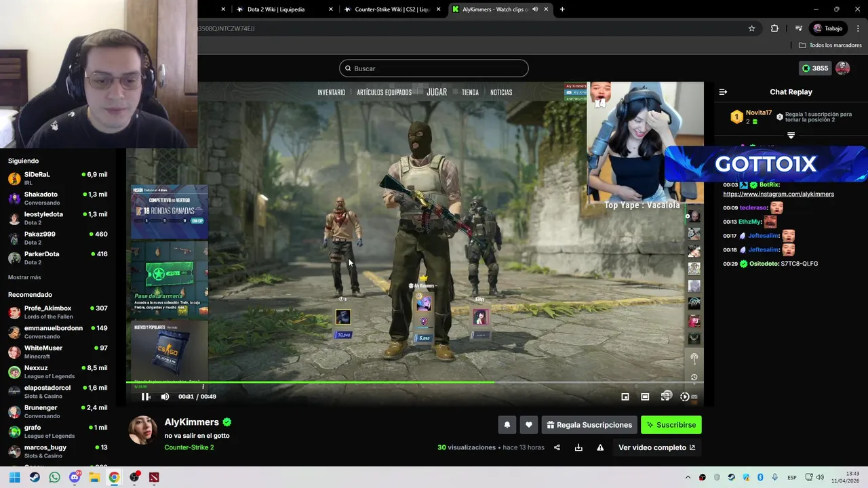Open SiDeRaL channel in Siguiendo list
Image resolution: width=868 pixels, height=488 pixels.
tap(58, 179)
